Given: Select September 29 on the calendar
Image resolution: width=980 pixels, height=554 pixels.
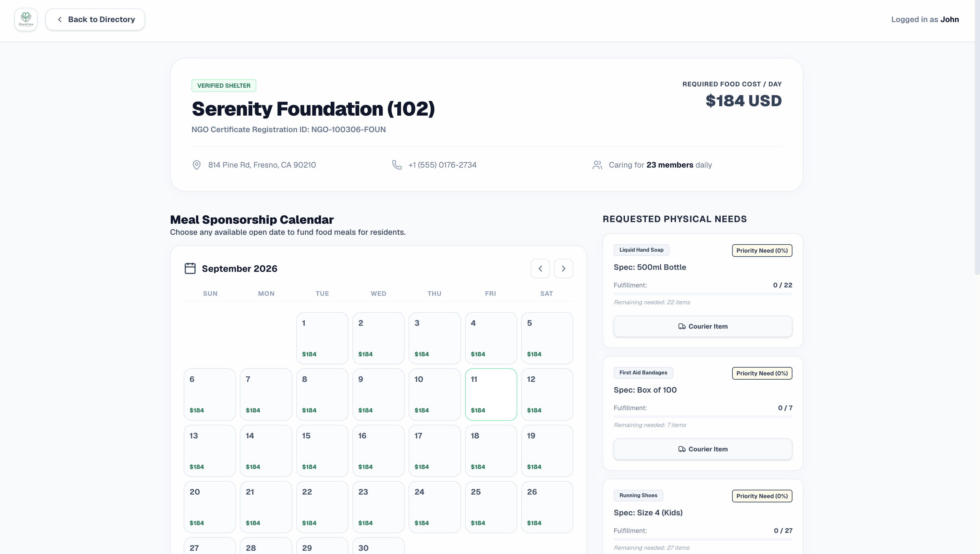Looking at the screenshot, I should 322,546.
